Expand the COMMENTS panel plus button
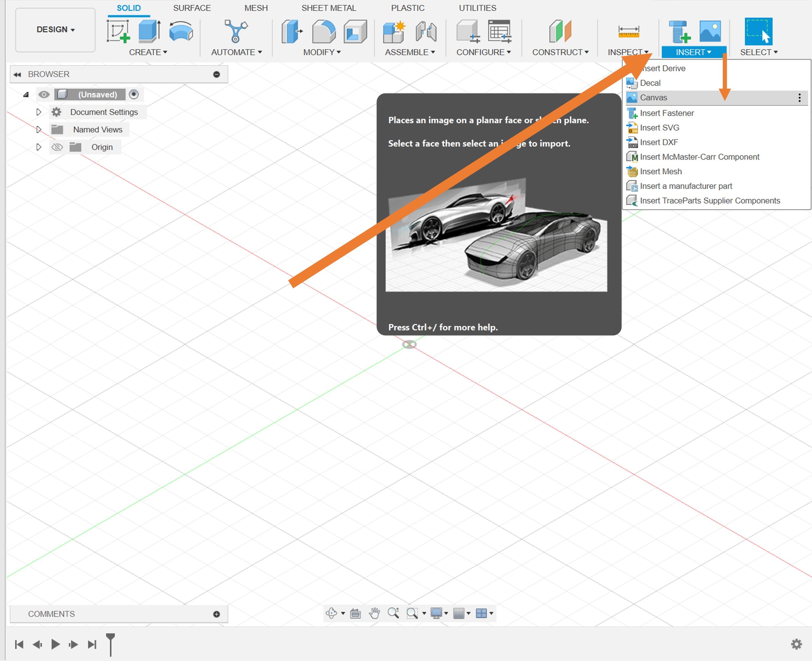Viewport: 812px width, 661px height. (x=216, y=614)
